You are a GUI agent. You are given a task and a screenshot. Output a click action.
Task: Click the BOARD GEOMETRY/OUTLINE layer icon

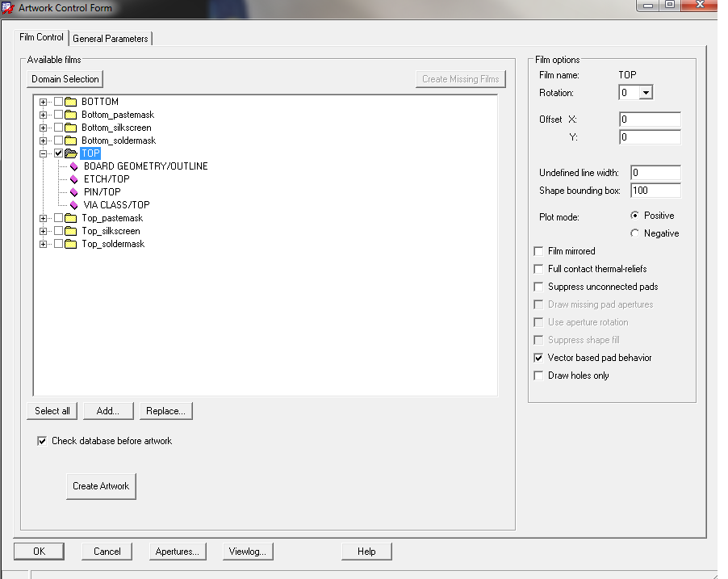click(x=74, y=166)
